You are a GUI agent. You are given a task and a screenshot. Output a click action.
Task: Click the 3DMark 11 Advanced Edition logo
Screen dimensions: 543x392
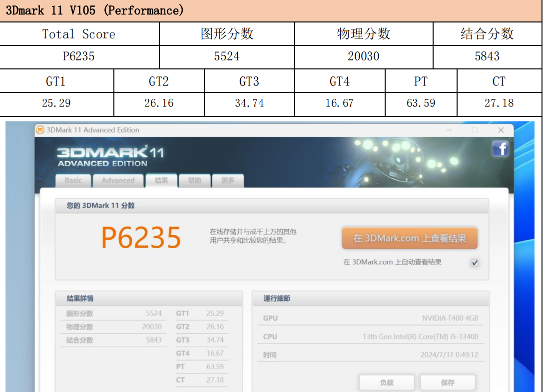tap(110, 156)
